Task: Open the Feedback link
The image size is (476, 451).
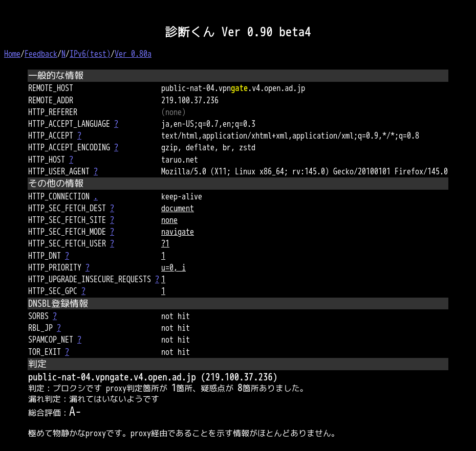Action: [40, 54]
